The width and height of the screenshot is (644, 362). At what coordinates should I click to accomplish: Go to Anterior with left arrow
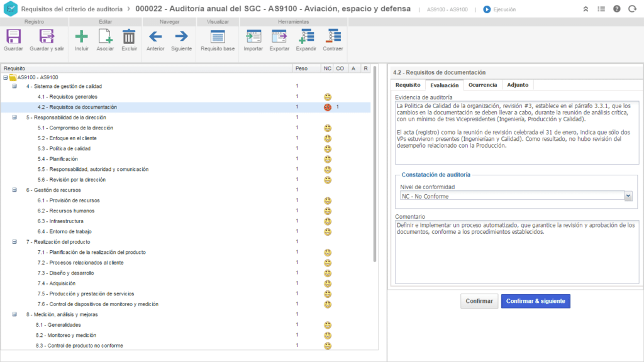[x=155, y=37]
